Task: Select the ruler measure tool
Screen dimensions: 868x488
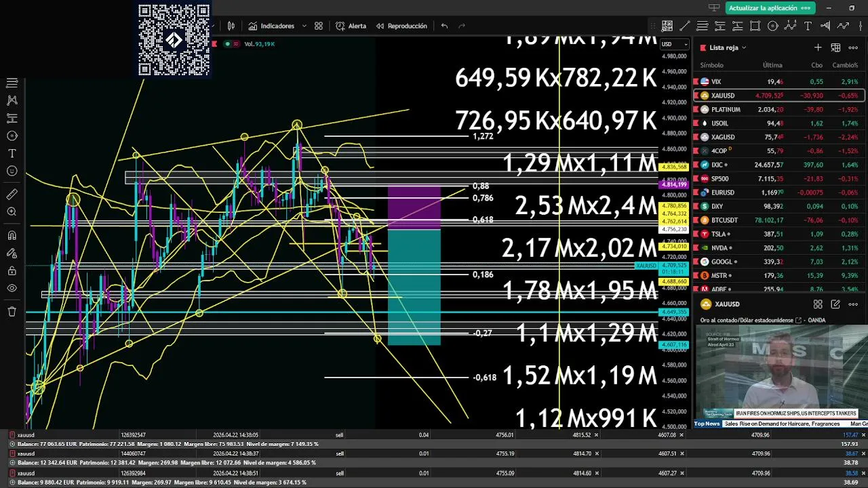Action: (x=12, y=195)
